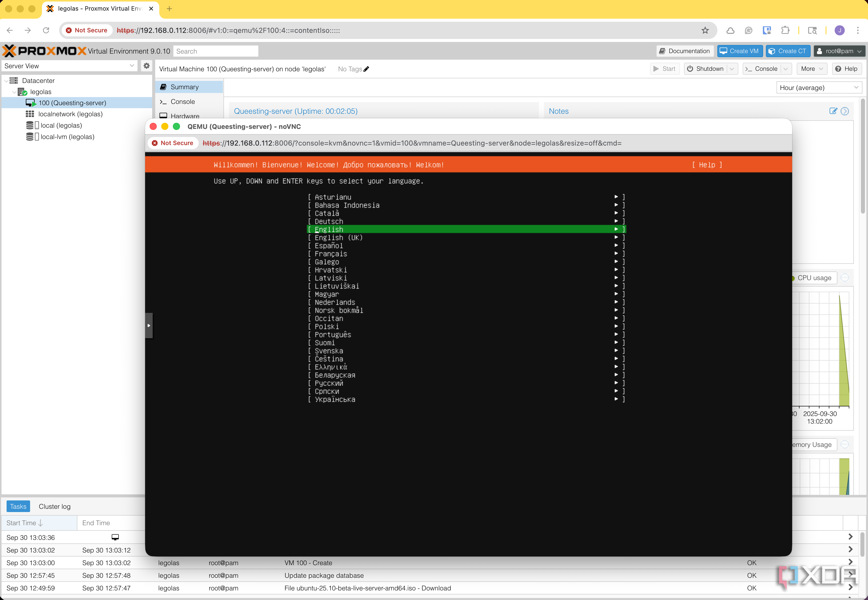Select the English language option
868x600 pixels.
coord(466,229)
